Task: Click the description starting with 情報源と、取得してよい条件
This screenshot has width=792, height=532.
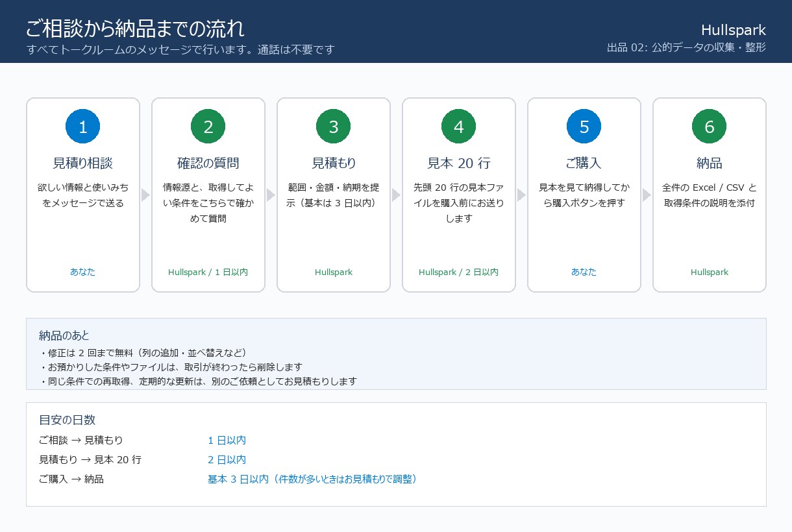Action: coord(208,202)
